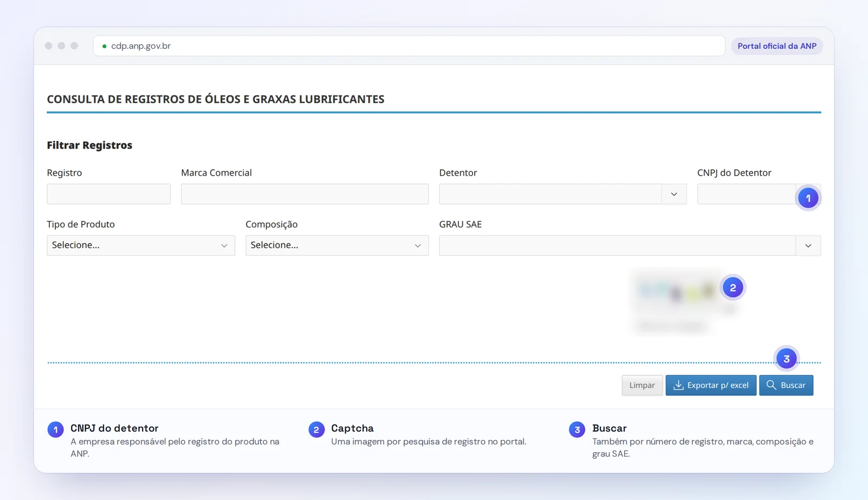Screen dimensions: 868x500
Task: Click Exportar p/ excel button
Action: 711,385
